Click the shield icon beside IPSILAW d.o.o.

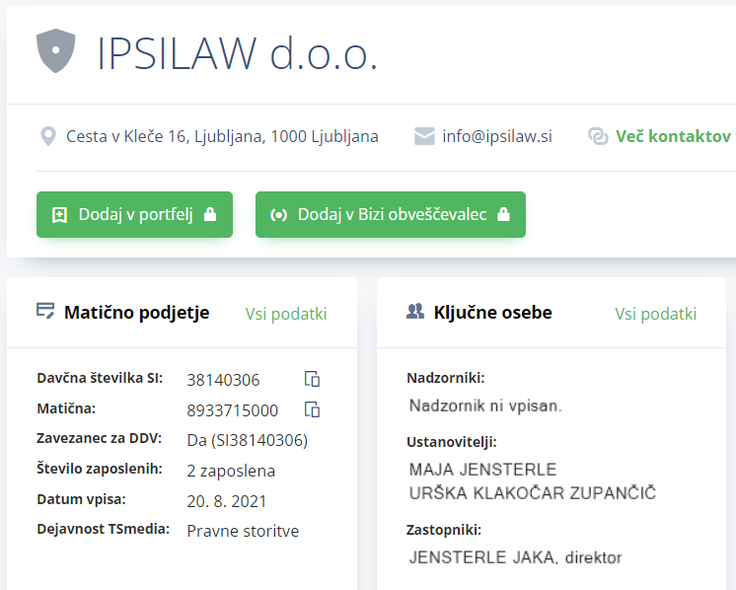tap(56, 51)
